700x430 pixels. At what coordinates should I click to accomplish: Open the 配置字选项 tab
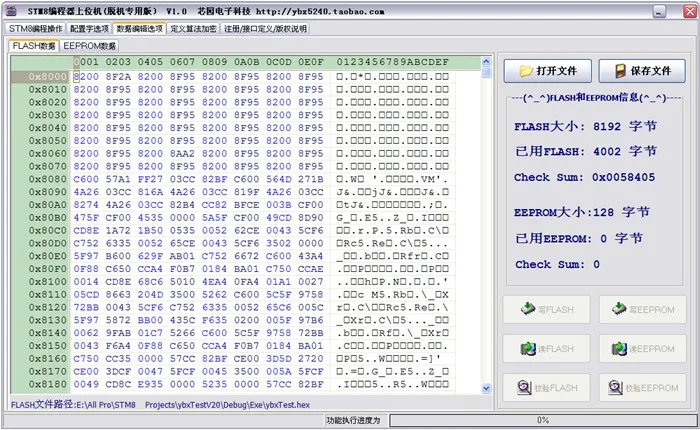(x=89, y=29)
